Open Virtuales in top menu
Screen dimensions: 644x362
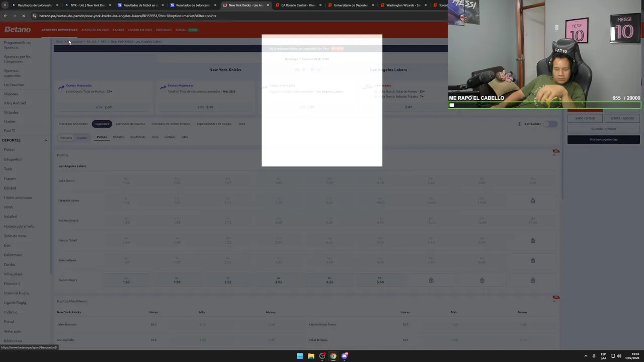tap(164, 30)
